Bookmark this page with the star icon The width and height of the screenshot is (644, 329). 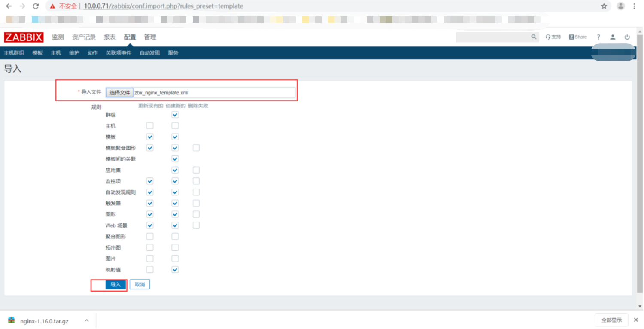pos(604,6)
